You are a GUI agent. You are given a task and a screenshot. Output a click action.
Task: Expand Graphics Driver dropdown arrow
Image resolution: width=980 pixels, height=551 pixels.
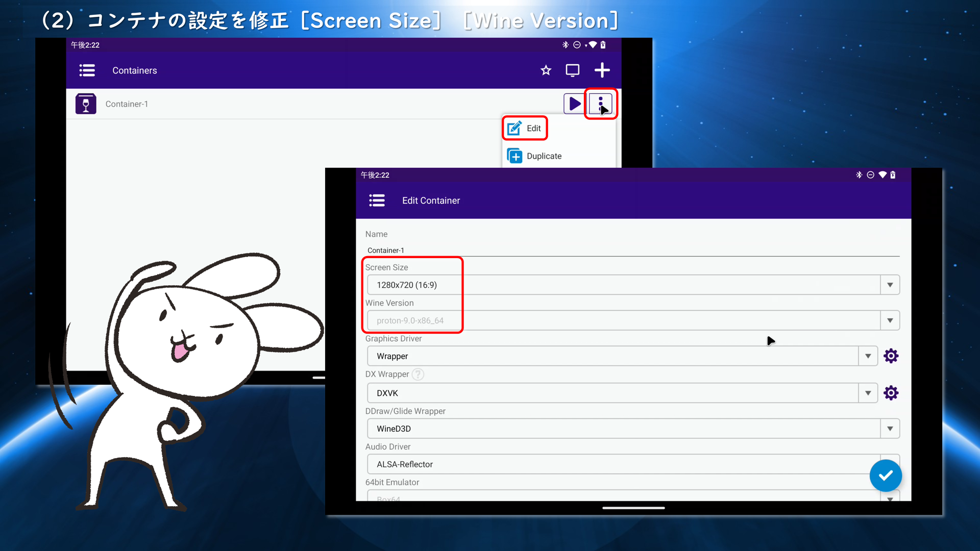point(868,356)
